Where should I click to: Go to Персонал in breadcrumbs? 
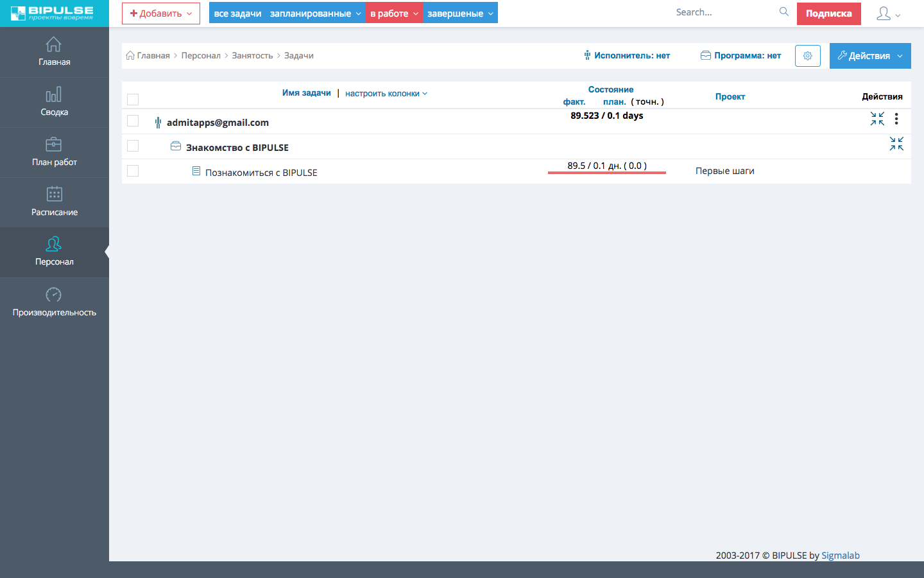(x=201, y=56)
